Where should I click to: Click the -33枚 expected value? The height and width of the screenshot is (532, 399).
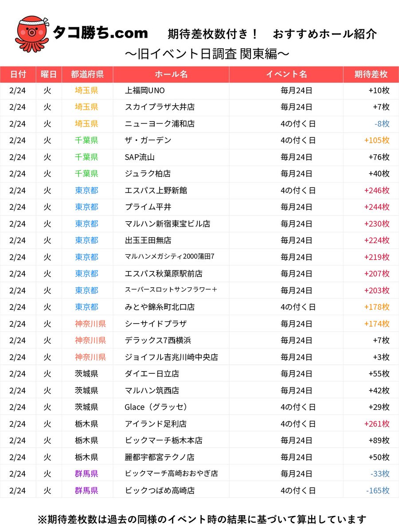[x=380, y=473]
